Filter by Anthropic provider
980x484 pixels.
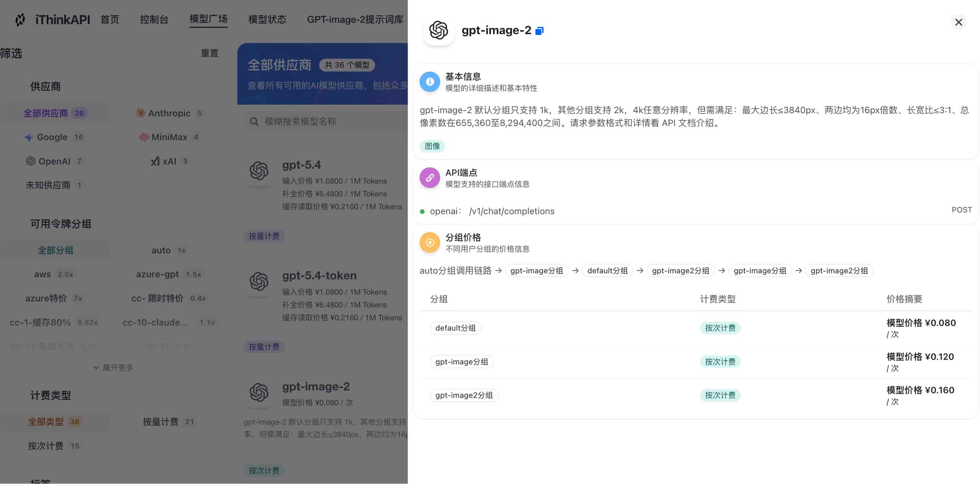pos(169,113)
